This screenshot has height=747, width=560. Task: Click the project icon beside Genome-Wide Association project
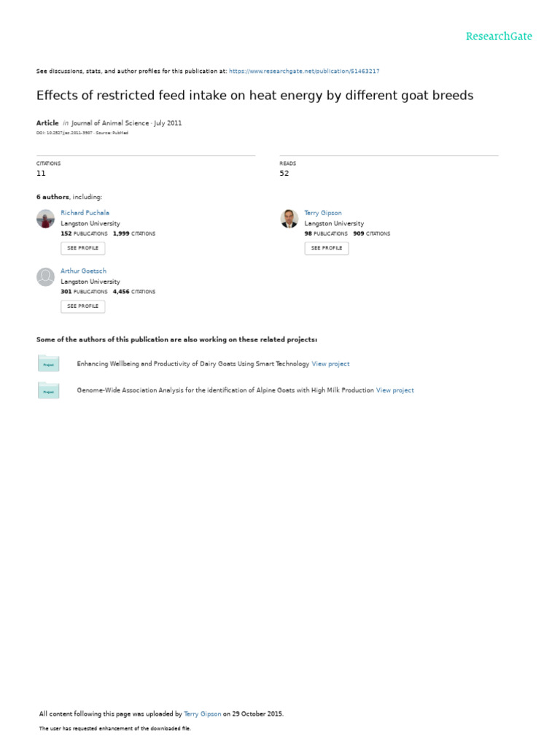48,391
